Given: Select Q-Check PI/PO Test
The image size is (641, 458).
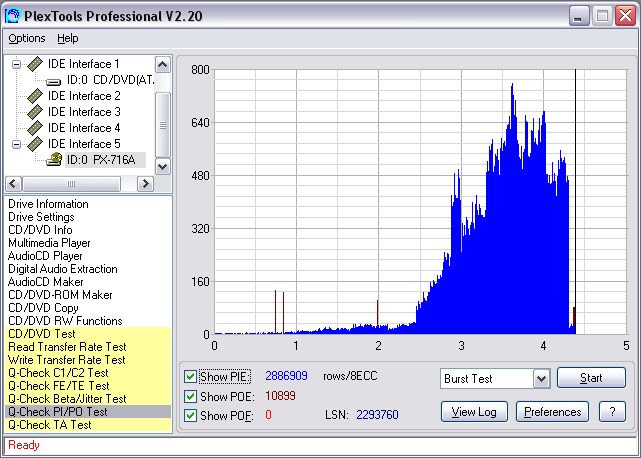Looking at the screenshot, I should pyautogui.click(x=88, y=412).
